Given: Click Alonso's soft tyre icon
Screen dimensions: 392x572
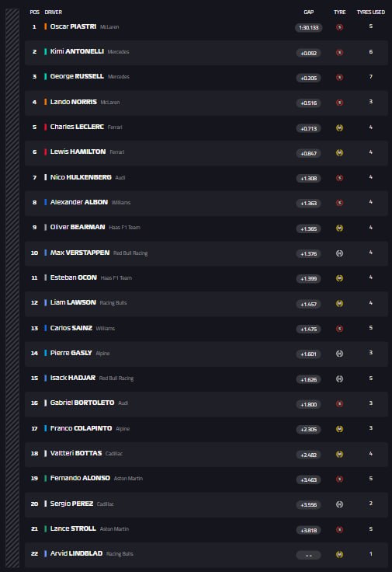Looking at the screenshot, I should (x=339, y=479).
